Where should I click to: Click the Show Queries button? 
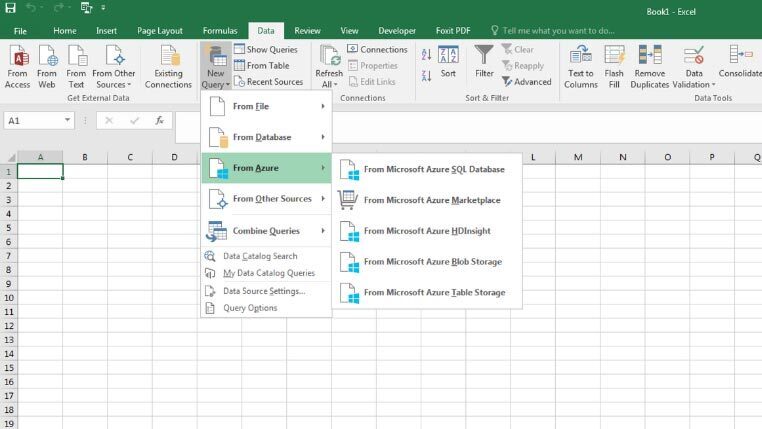coord(265,49)
